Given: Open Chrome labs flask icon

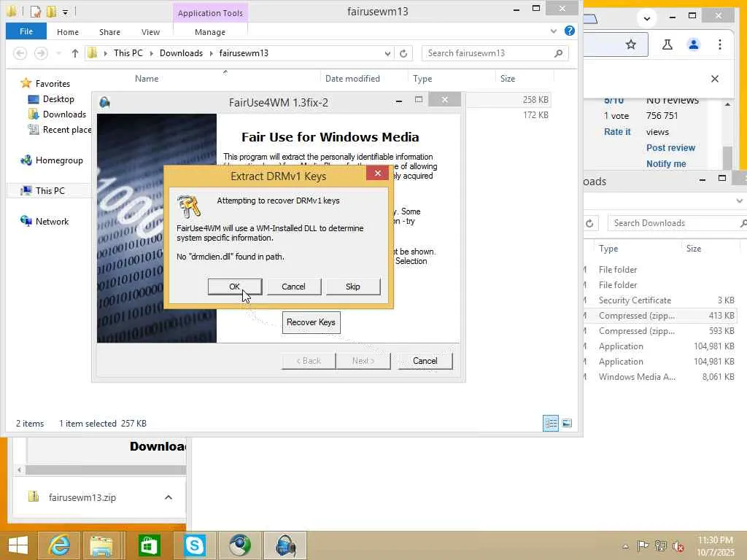Looking at the screenshot, I should [667, 44].
